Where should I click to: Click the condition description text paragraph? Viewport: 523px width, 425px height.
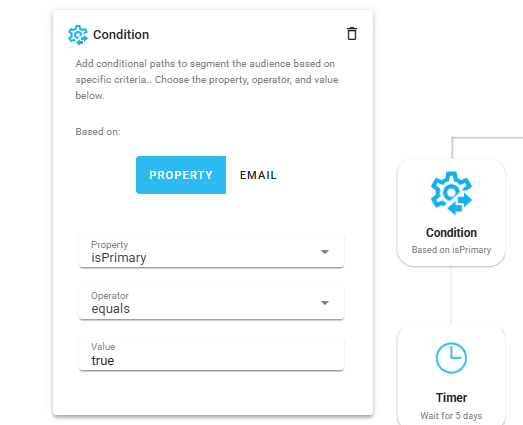(207, 79)
